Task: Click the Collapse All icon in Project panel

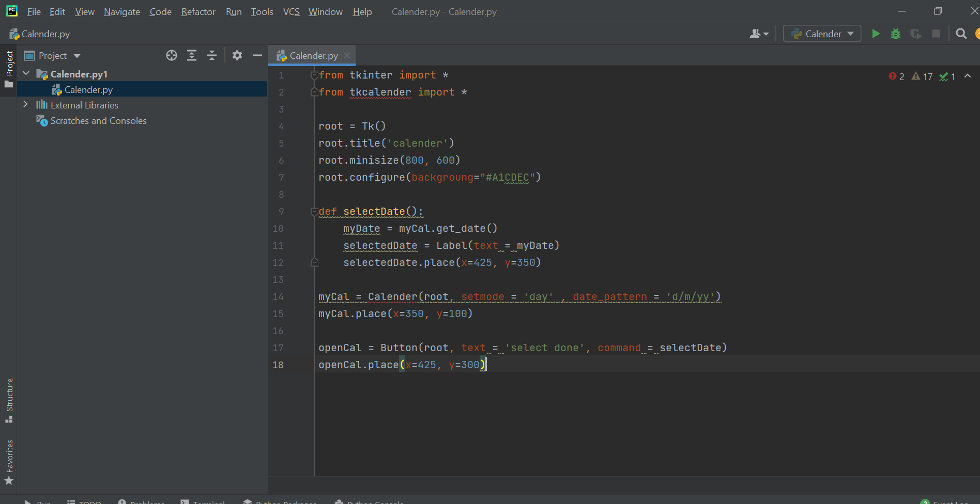Action: [x=212, y=56]
